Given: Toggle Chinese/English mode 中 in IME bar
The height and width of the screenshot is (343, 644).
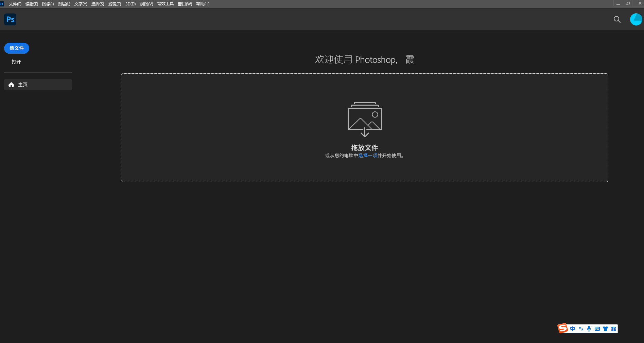Looking at the screenshot, I should pos(573,329).
